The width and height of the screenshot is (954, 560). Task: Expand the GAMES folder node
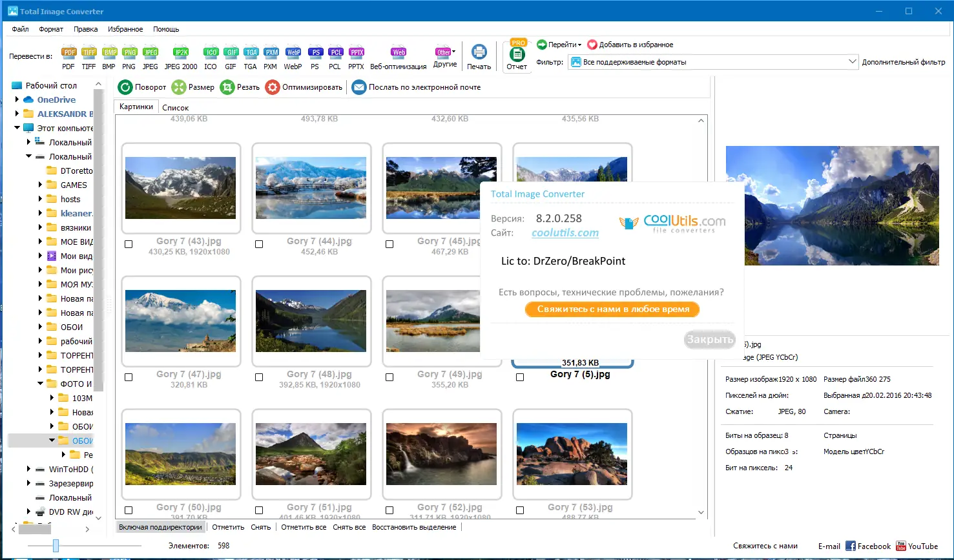pos(40,185)
